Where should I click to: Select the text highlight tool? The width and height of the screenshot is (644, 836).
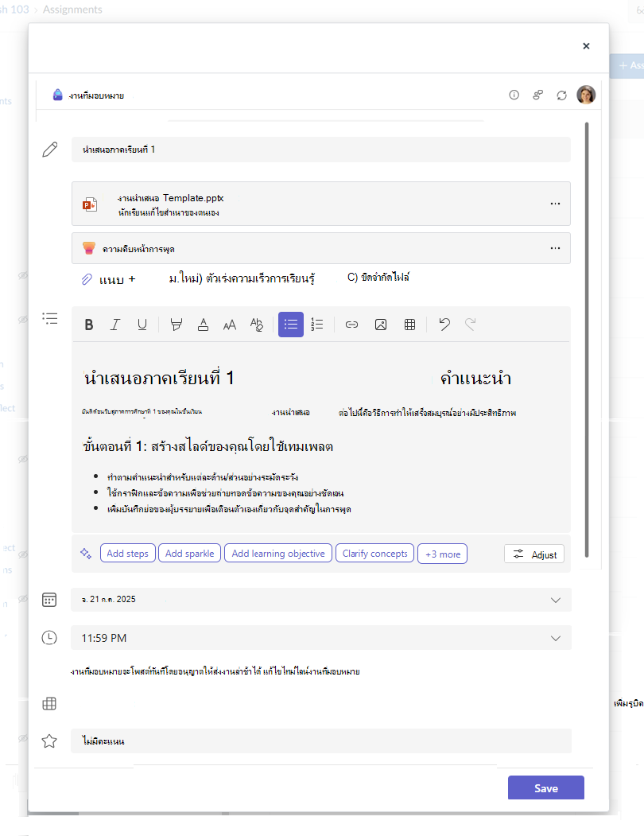click(176, 325)
